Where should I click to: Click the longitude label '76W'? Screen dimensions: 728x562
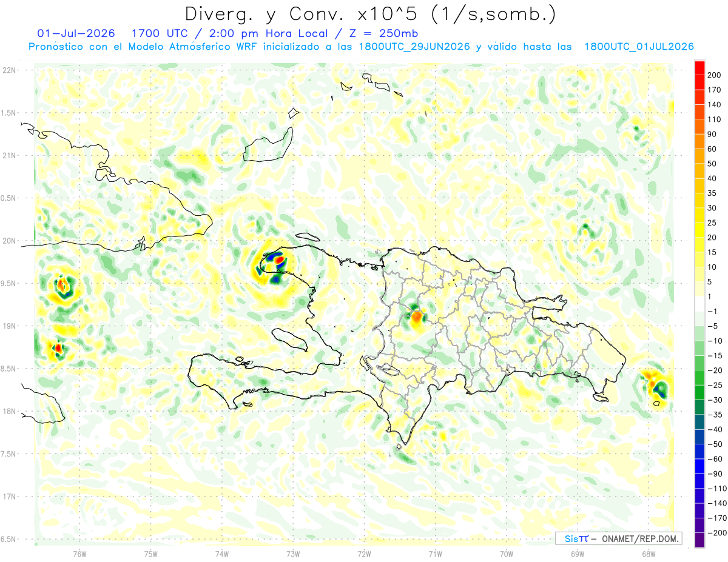coord(79,554)
